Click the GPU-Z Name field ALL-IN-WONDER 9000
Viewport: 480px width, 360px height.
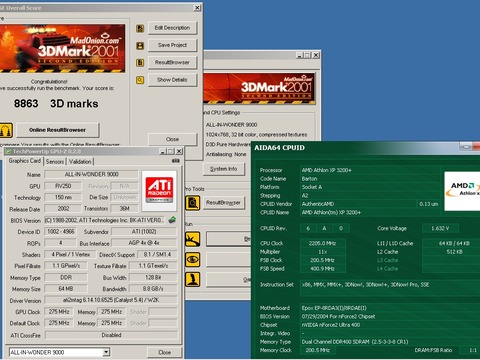[91, 174]
